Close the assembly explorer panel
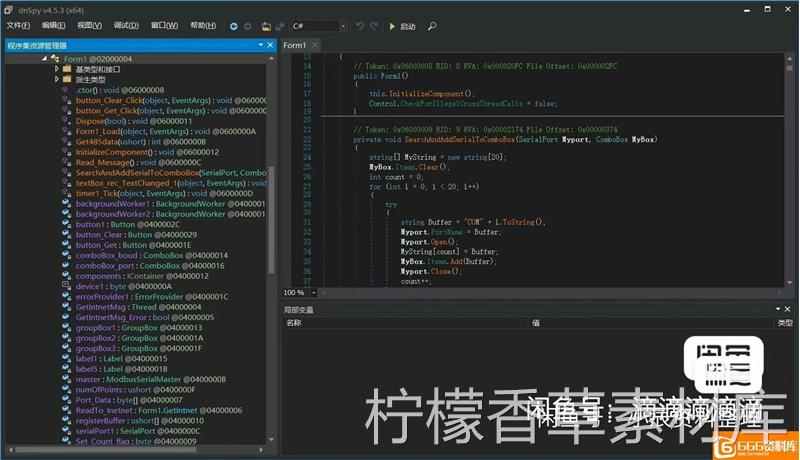Image resolution: width=800 pixels, height=460 pixels. (270, 45)
